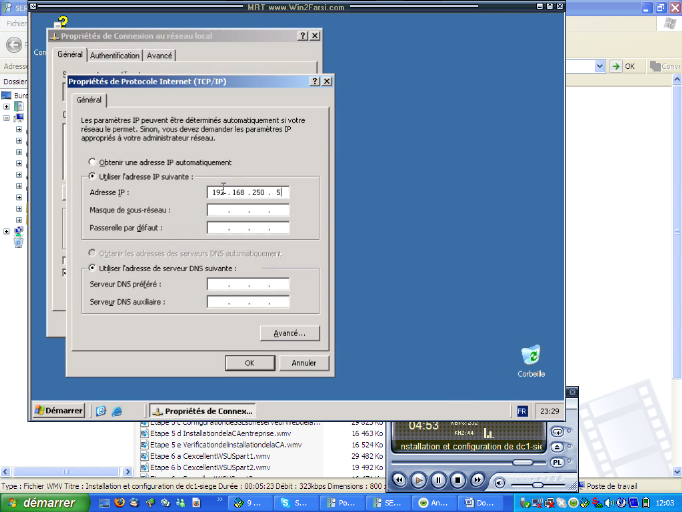Click the player eject button

[557, 447]
